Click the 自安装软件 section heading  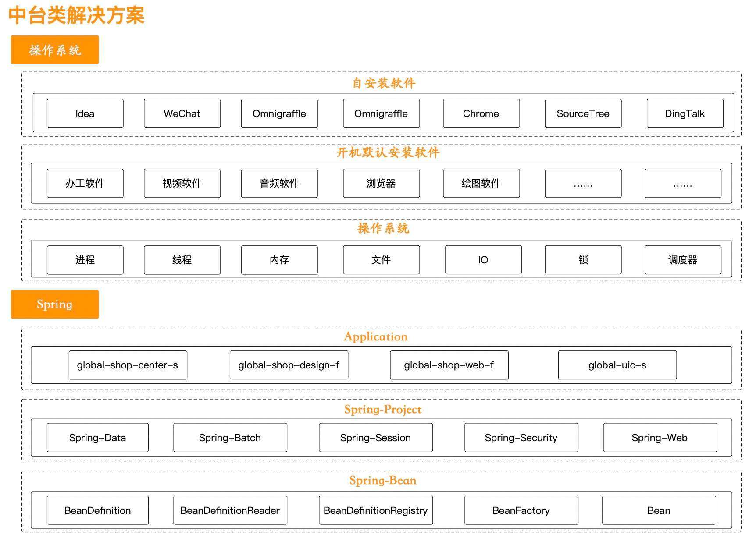(x=384, y=83)
